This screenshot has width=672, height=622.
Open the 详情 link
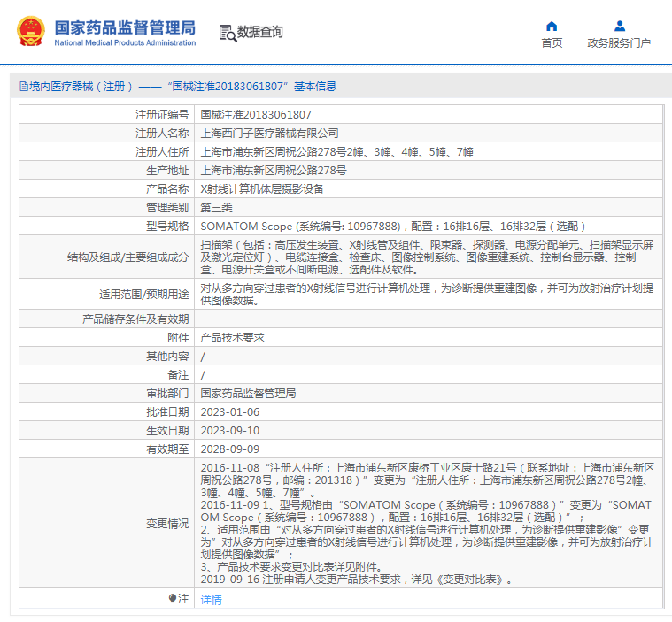coord(211,599)
